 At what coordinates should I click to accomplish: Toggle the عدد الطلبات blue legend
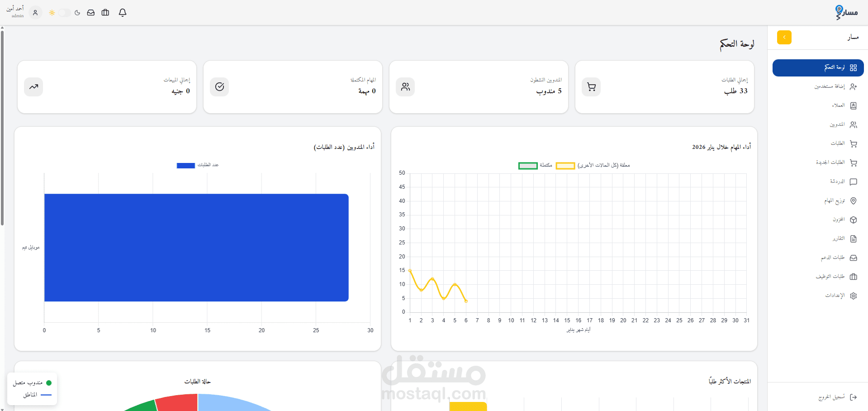(198, 165)
